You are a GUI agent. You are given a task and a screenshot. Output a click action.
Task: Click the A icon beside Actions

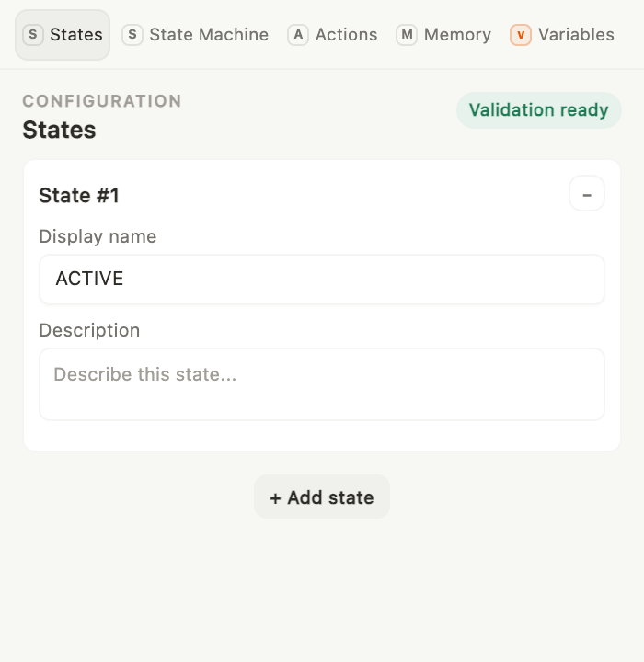point(298,35)
